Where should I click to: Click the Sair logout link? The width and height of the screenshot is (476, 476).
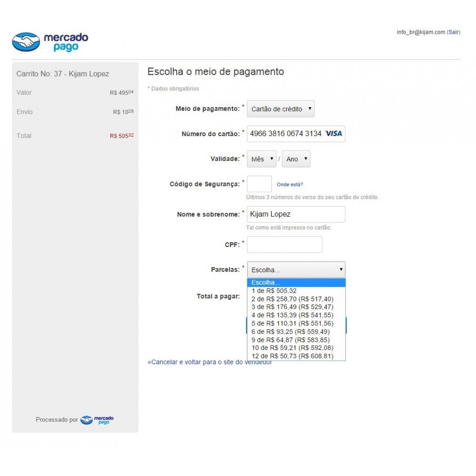coord(453,32)
